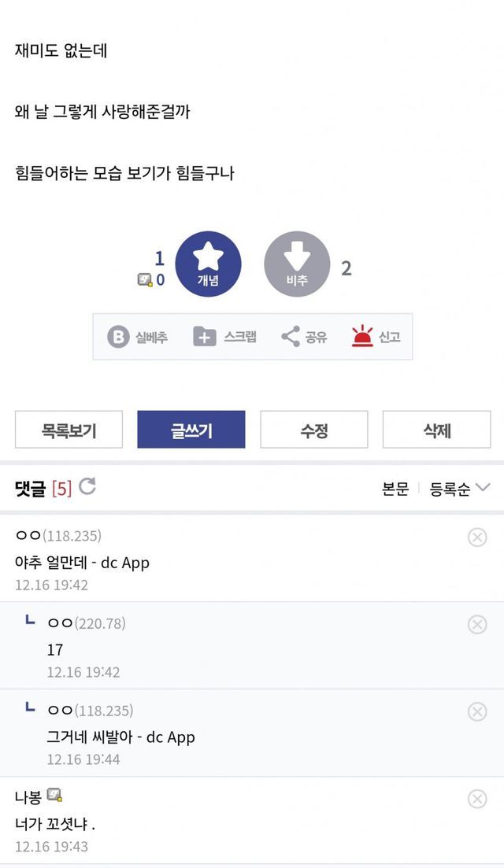
Task: Edit the post with the 수정 button
Action: pyautogui.click(x=314, y=430)
